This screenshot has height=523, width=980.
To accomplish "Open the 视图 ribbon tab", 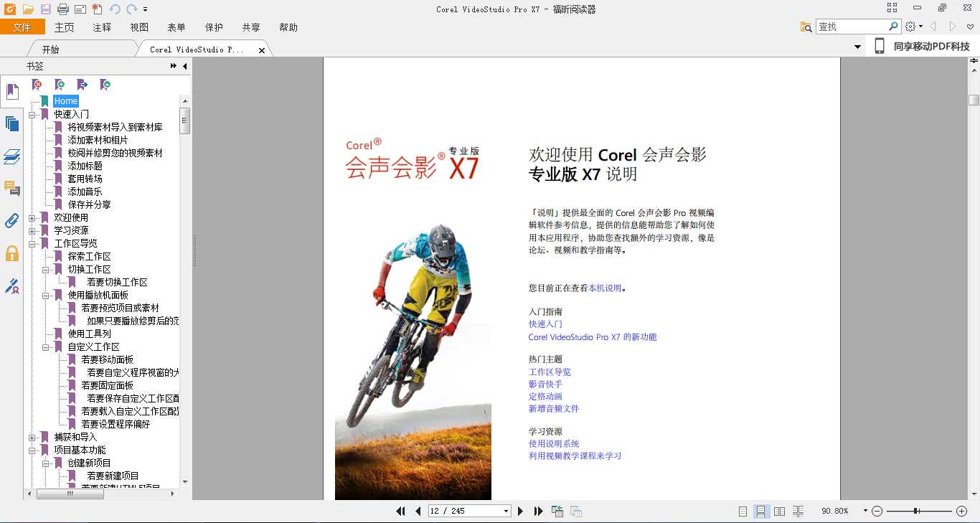I will (139, 27).
